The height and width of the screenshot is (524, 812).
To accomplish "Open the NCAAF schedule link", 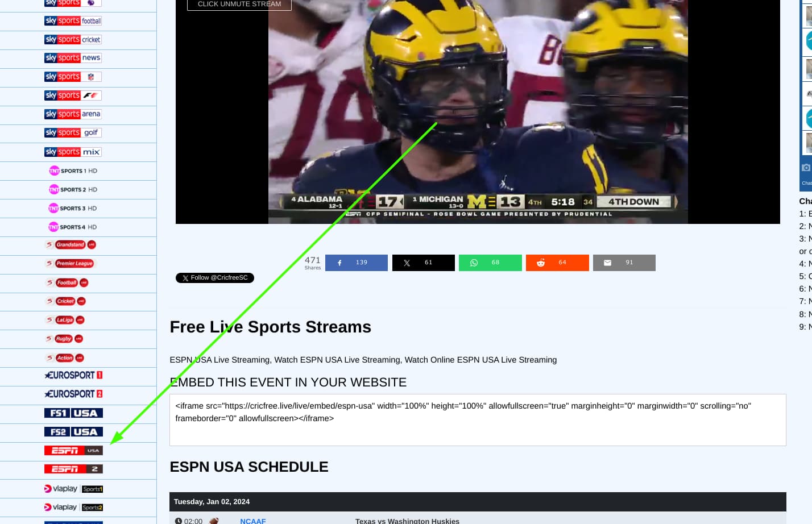I will point(252,521).
